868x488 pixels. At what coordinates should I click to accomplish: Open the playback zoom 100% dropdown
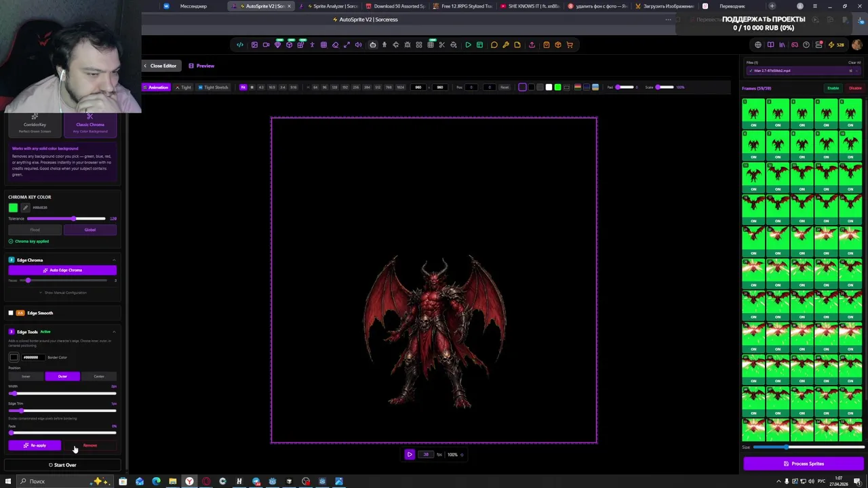point(454,454)
